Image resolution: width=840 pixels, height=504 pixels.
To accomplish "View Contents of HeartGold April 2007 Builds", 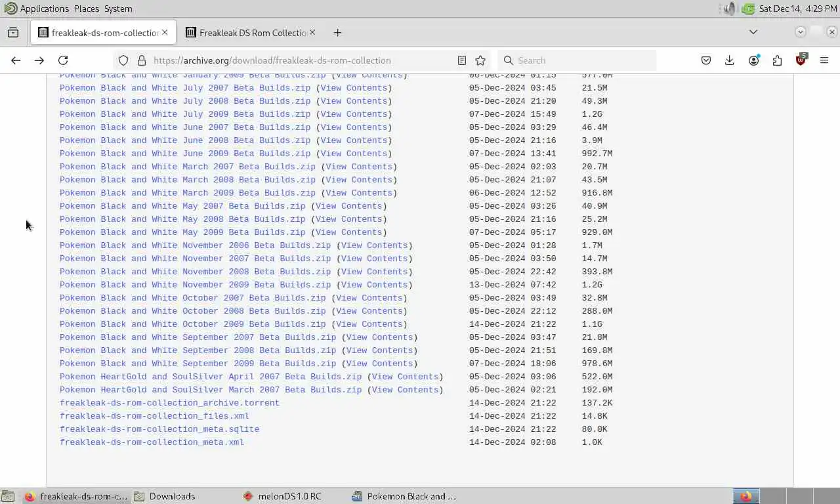I will pyautogui.click(x=405, y=377).
